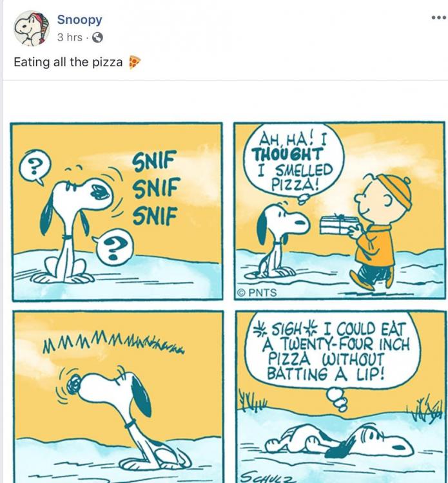The height and width of the screenshot is (483, 448).
Task: Click the '© PNTS' copyright label
Action: click(x=257, y=292)
